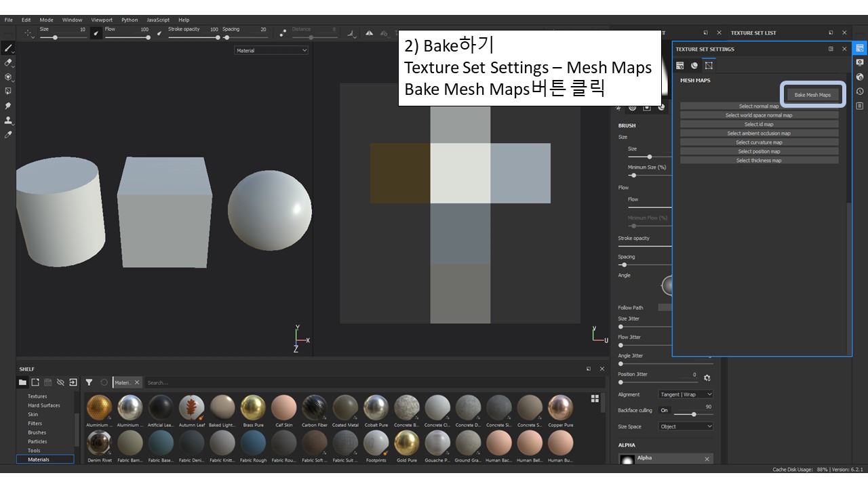Viewport: 868px width, 488px height.
Task: Click Select thickness map
Action: point(759,161)
